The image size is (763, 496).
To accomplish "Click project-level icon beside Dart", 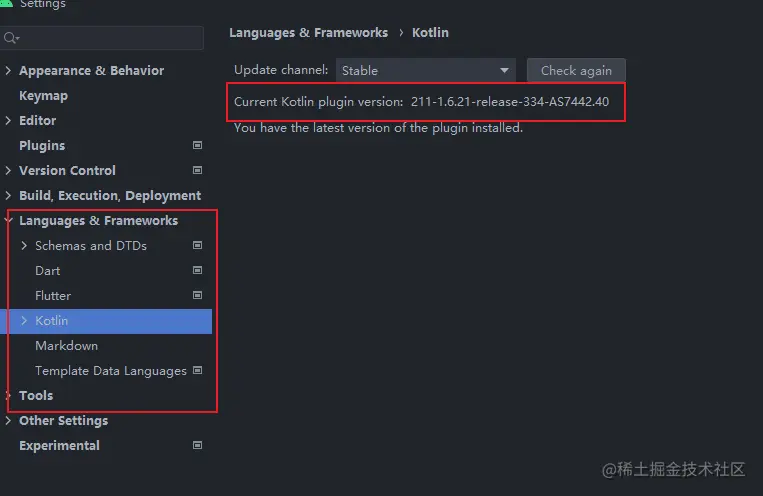I will tap(197, 270).
